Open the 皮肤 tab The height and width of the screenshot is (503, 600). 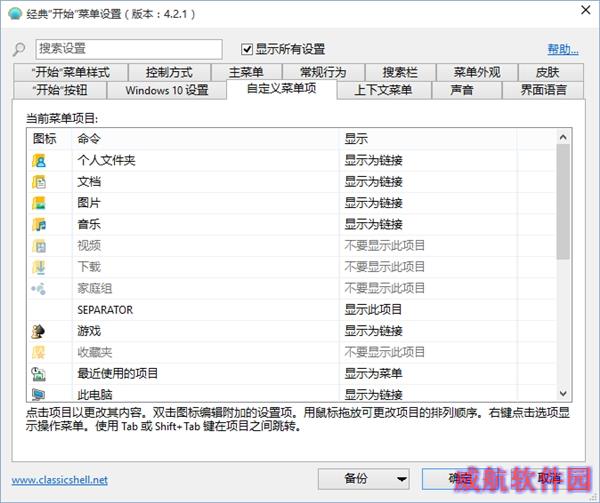pyautogui.click(x=550, y=72)
